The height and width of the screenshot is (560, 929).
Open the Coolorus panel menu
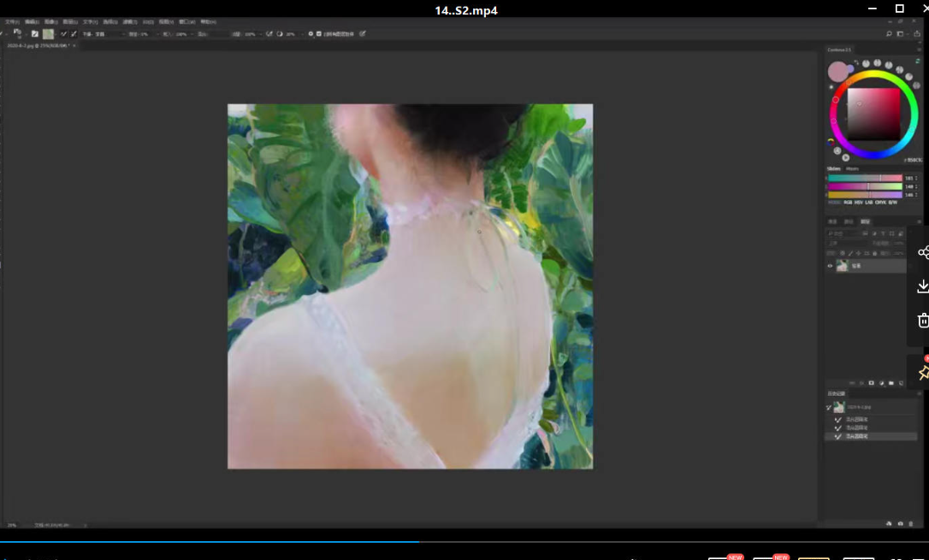point(919,50)
